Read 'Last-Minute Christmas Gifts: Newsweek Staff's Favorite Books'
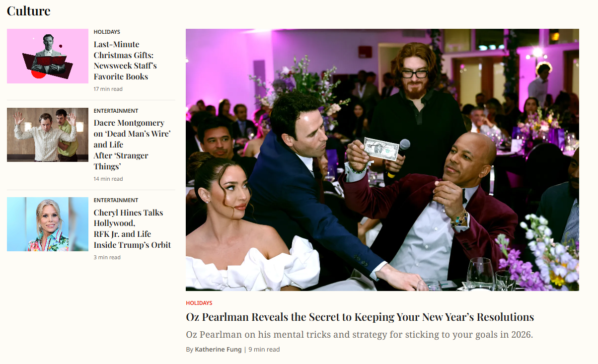Screen dimensions: 598x364 click(125, 61)
